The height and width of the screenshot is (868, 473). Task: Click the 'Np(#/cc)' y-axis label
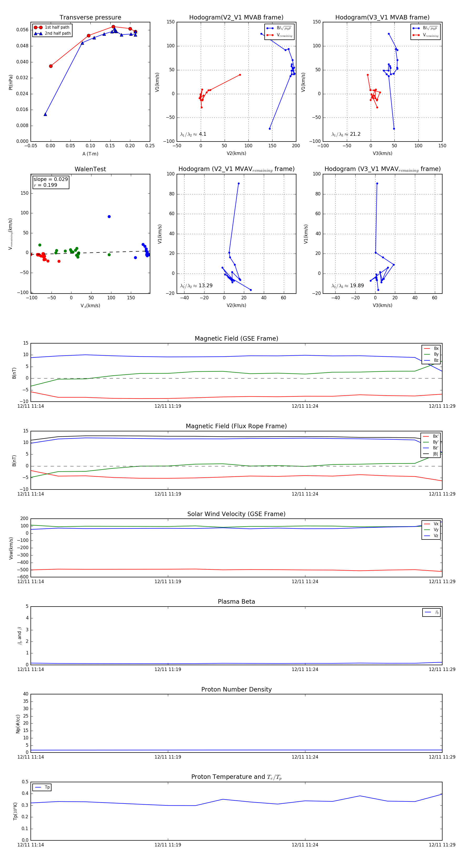point(18,724)
